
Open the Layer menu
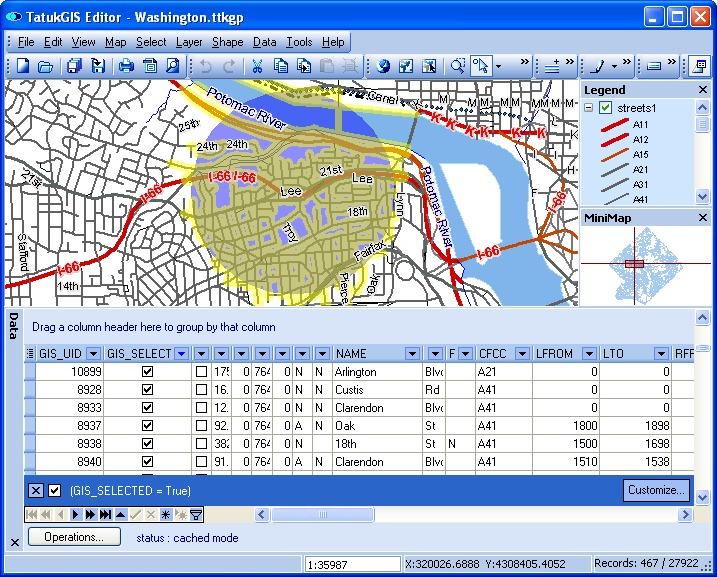coord(189,42)
